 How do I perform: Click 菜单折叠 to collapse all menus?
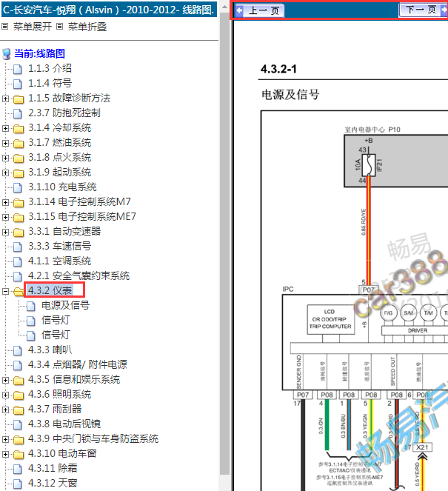tap(87, 27)
